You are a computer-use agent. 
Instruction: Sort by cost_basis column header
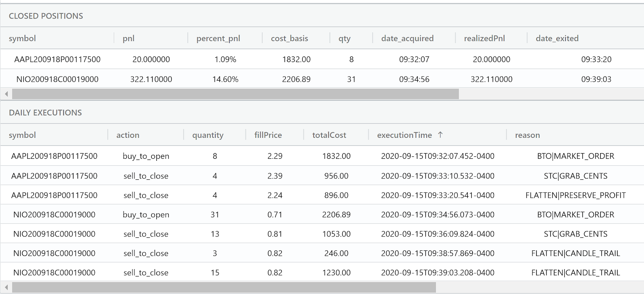(x=289, y=38)
